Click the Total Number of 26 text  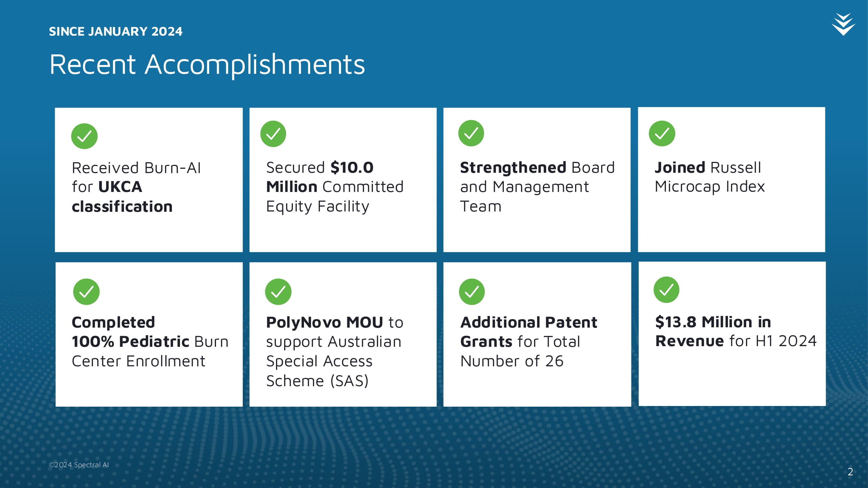tap(529, 342)
